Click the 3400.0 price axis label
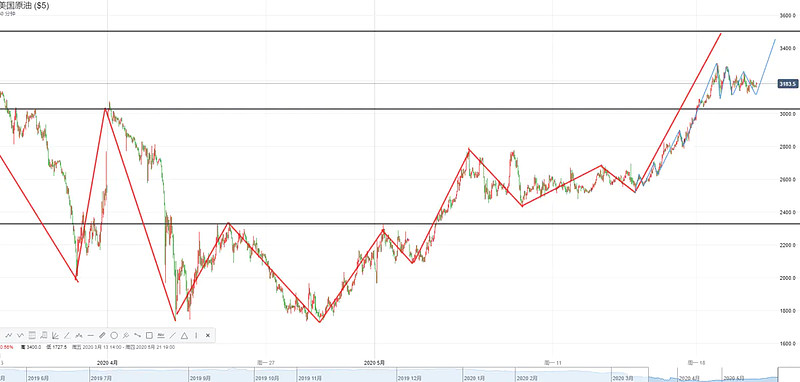Screen dimensions: 800x382 pyautogui.click(x=788, y=48)
